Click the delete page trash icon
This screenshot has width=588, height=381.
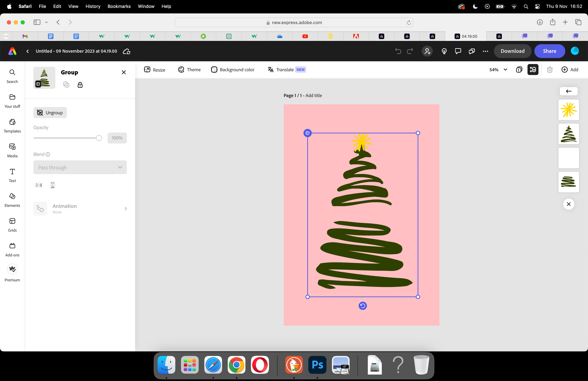tap(549, 70)
